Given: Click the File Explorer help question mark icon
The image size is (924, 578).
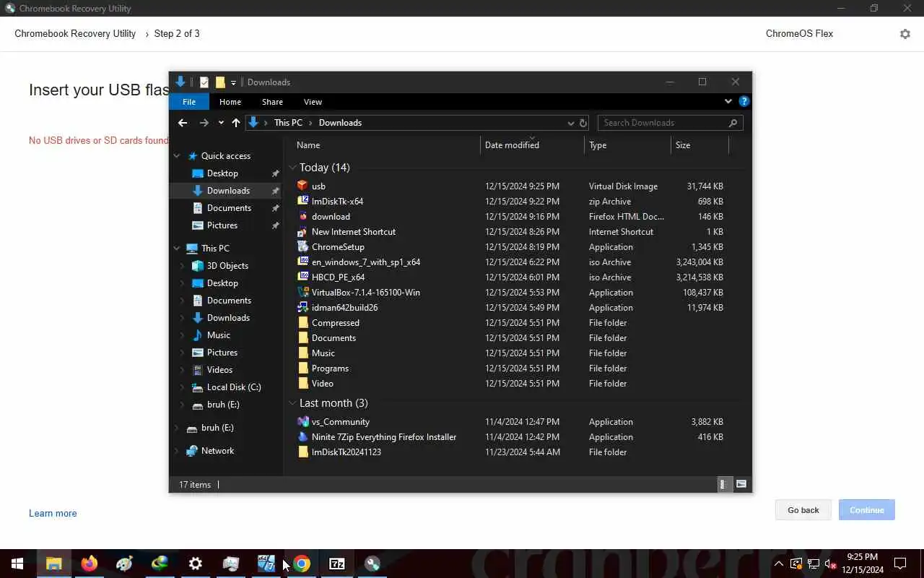Looking at the screenshot, I should coord(744,102).
